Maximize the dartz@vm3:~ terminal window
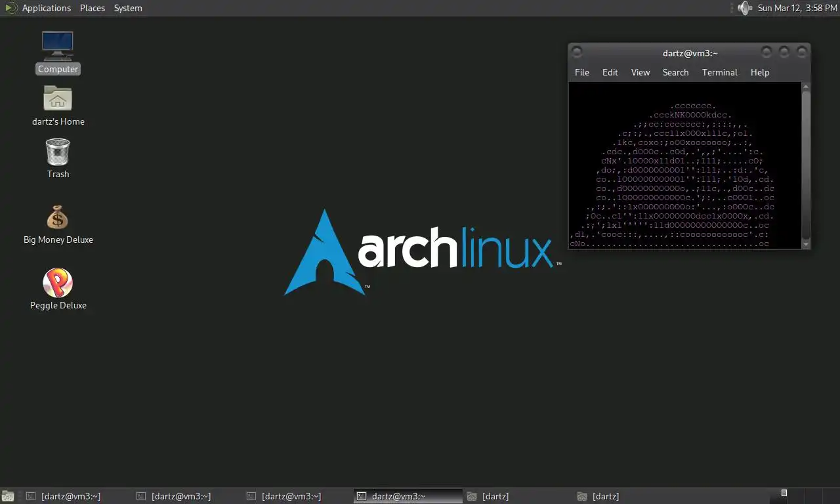The image size is (840, 504). point(784,52)
